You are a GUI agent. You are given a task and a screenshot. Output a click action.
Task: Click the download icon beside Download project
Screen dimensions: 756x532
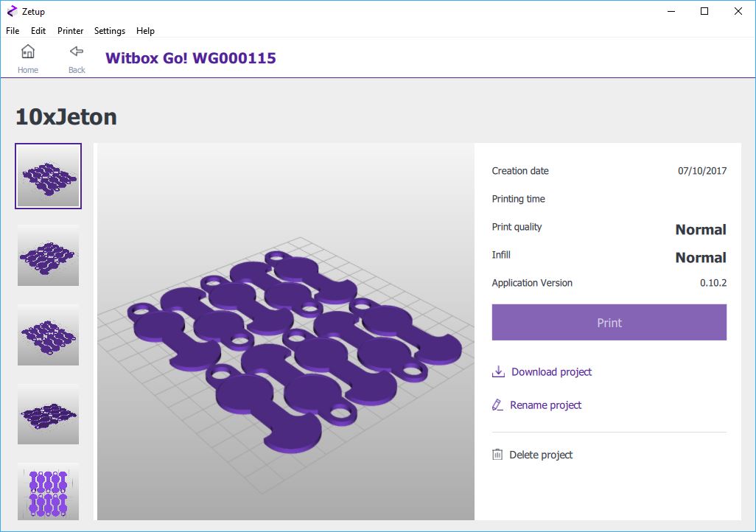pos(498,371)
